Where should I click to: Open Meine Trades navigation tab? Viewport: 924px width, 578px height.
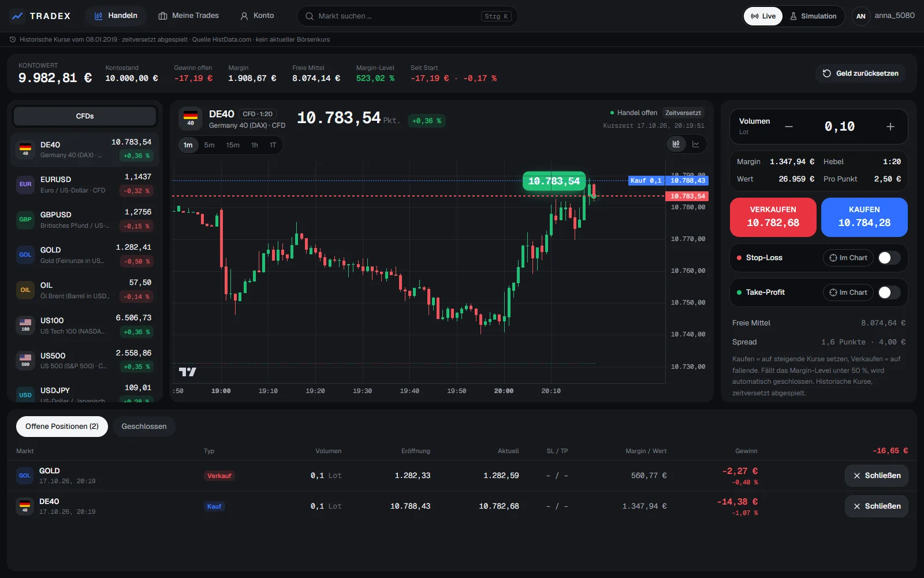[189, 16]
